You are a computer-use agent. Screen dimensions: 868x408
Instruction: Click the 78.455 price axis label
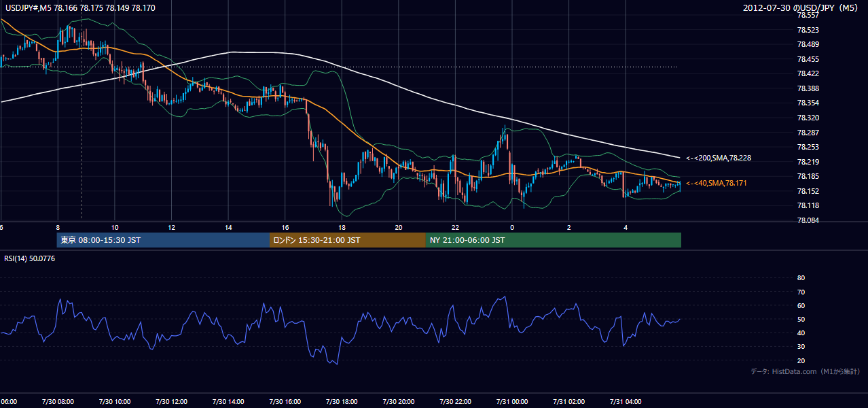pyautogui.click(x=808, y=59)
